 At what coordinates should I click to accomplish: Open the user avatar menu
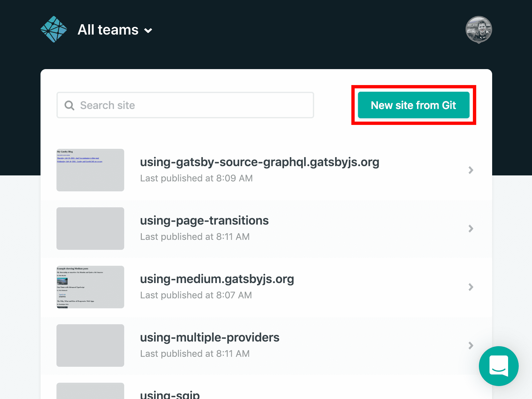[x=479, y=30]
